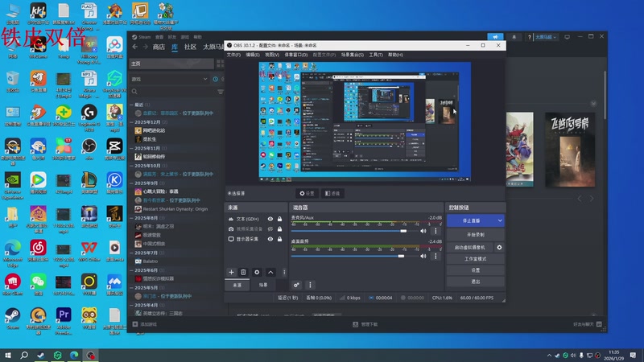Open OBS 文件(F) menu
The width and height of the screenshot is (644, 362).
233,55
